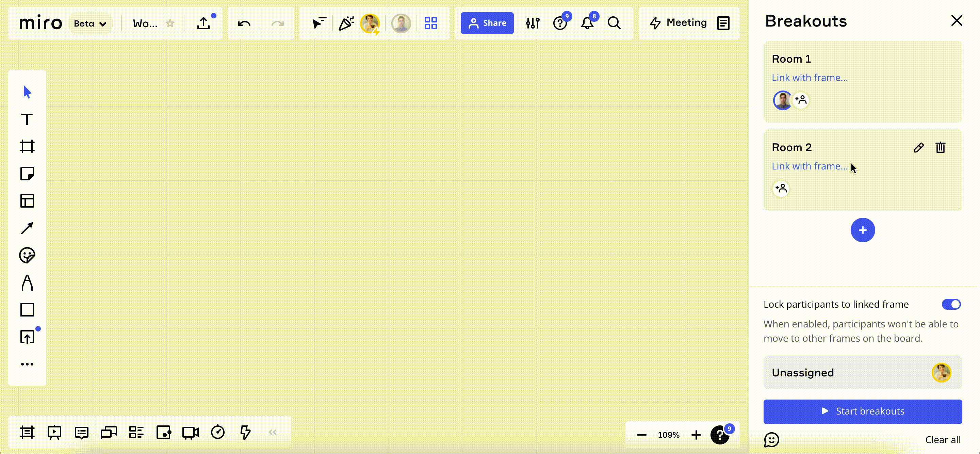Open more tools via three dots

27,364
